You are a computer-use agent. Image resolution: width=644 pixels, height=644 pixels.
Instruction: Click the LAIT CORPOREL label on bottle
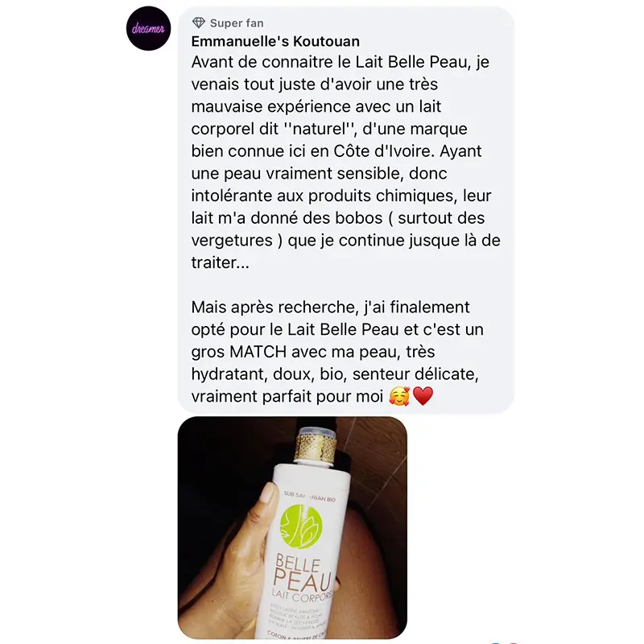(303, 595)
